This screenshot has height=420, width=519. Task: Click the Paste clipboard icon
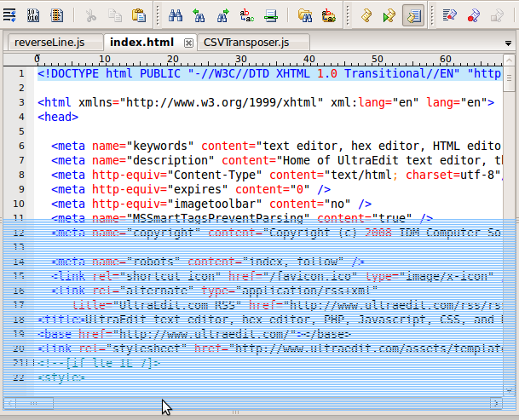(x=139, y=15)
